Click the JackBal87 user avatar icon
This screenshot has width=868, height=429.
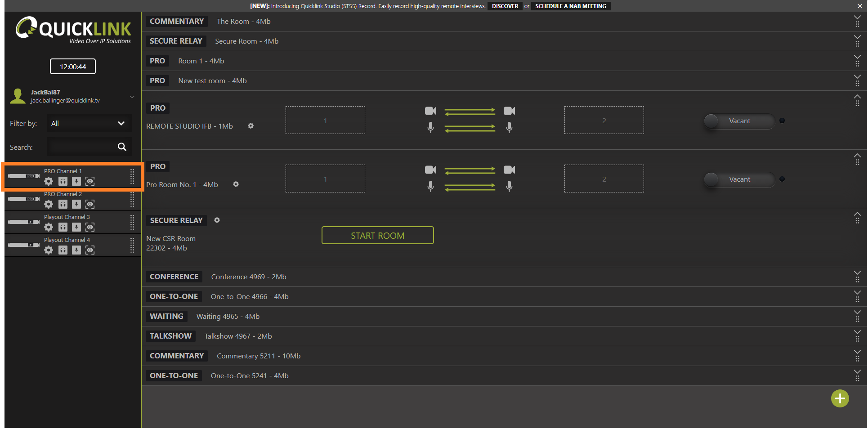pos(18,96)
